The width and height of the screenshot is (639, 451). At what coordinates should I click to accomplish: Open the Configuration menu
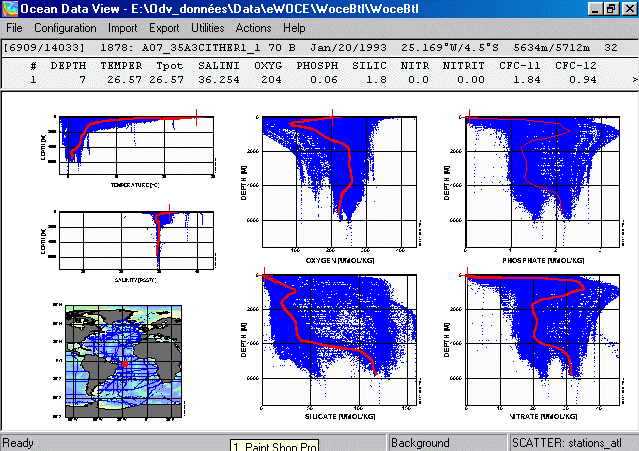click(x=65, y=28)
